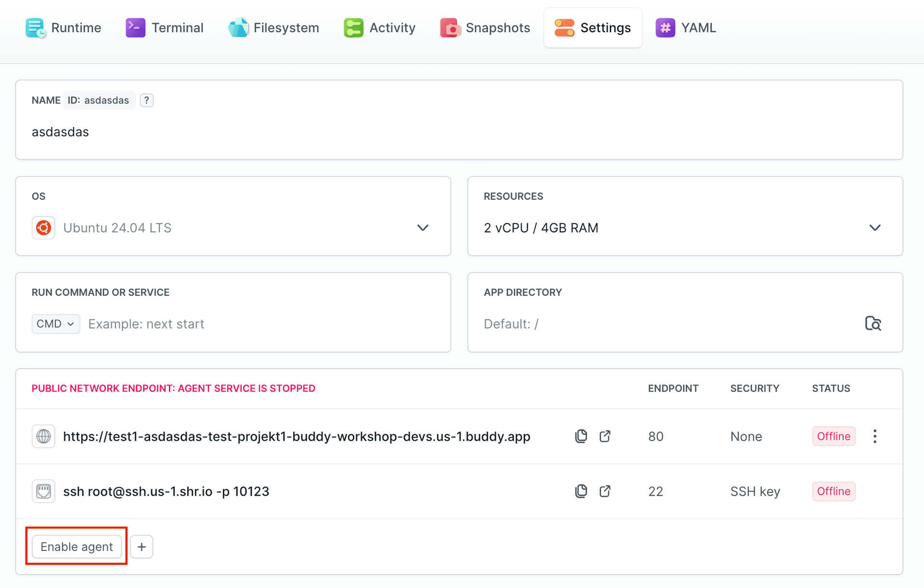This screenshot has width=924, height=588.
Task: Click the globe icon of HTTPS endpoint
Action: coord(43,436)
